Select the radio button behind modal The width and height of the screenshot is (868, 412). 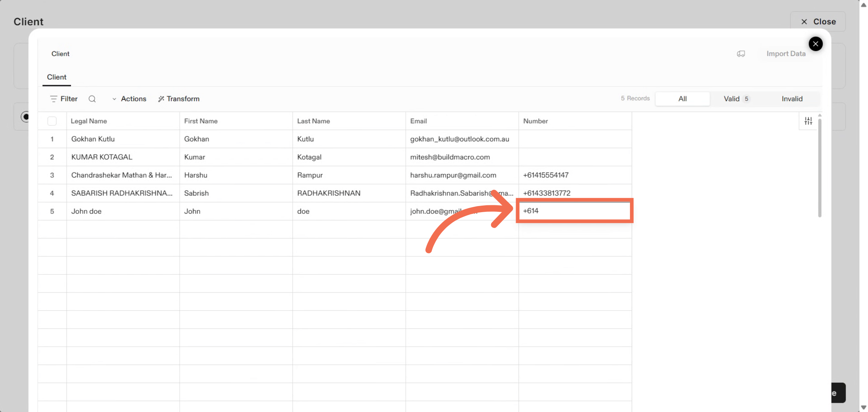(25, 117)
